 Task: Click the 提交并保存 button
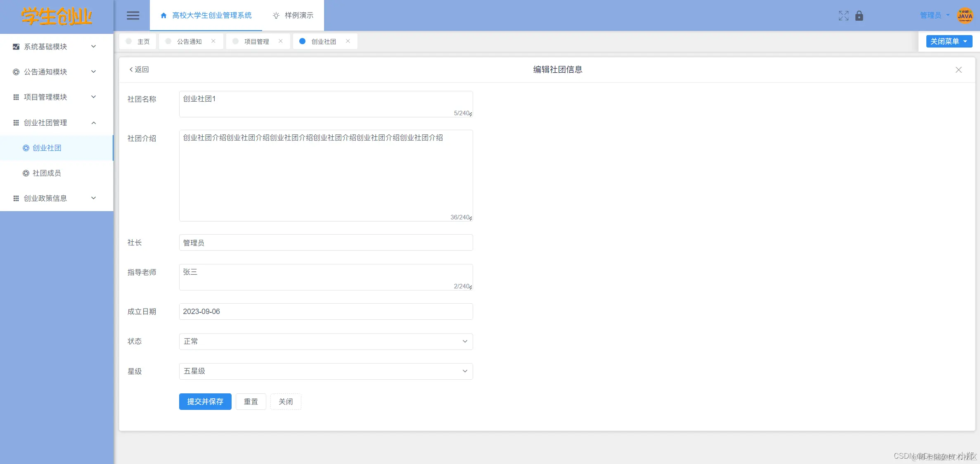[x=205, y=402]
